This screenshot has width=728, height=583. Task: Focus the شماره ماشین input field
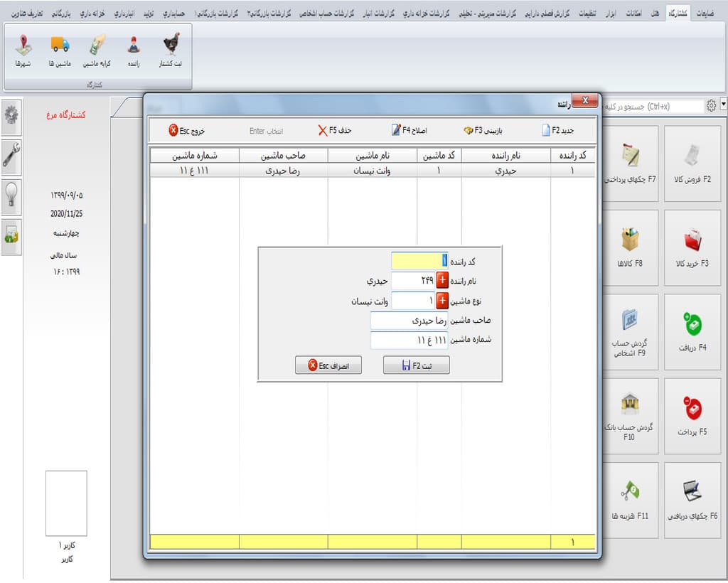(x=409, y=341)
